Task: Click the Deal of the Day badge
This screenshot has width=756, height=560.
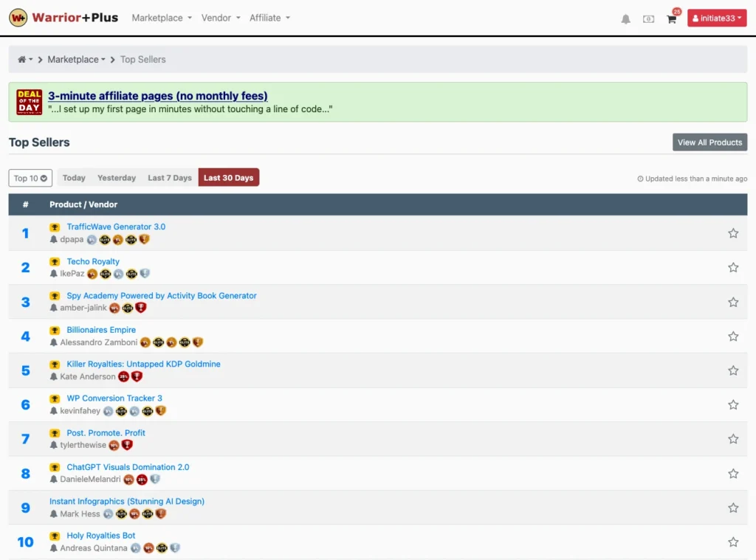Action: pos(30,102)
